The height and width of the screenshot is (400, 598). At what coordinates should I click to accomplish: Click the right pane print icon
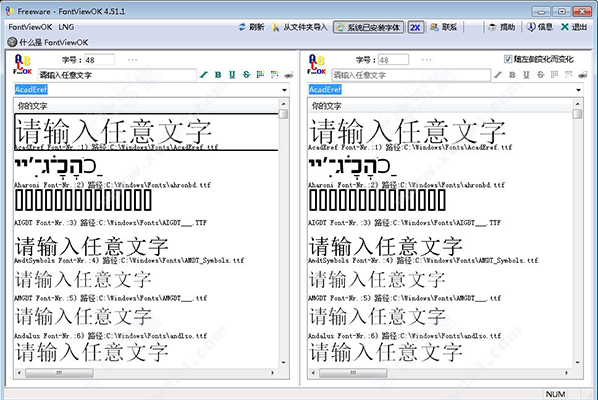coord(583,75)
